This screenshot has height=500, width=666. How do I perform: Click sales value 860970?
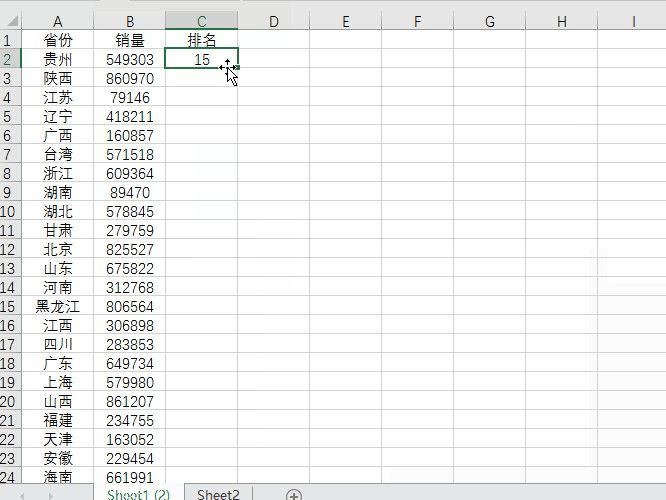click(130, 78)
